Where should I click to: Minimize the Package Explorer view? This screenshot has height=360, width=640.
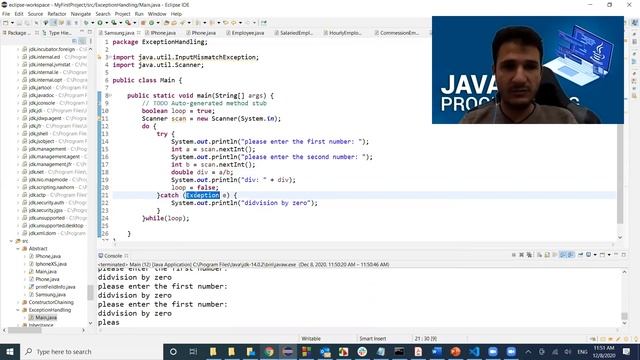click(82, 32)
